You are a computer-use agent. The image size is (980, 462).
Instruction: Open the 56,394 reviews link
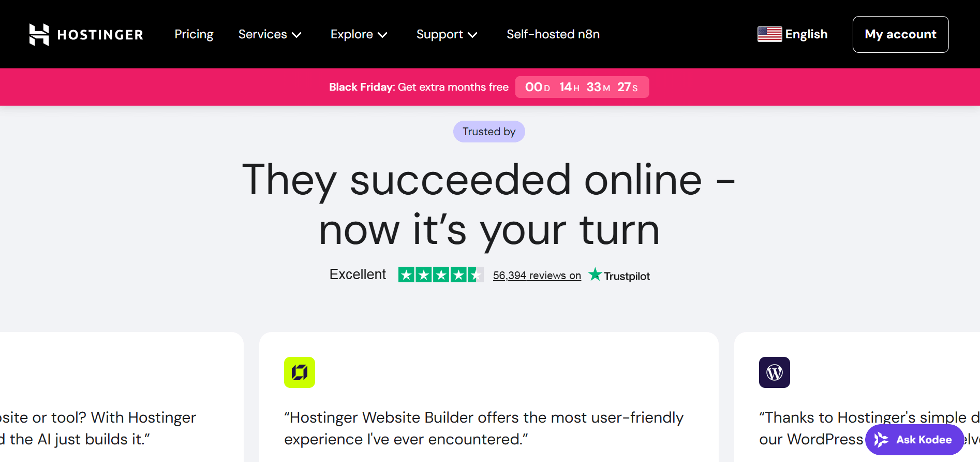click(537, 276)
